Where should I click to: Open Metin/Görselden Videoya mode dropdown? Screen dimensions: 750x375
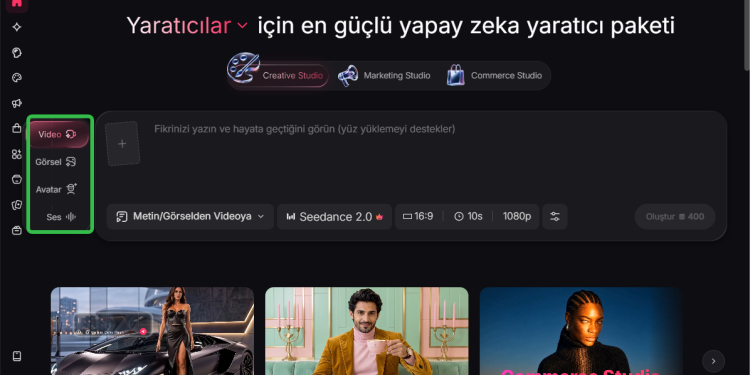coord(190,217)
